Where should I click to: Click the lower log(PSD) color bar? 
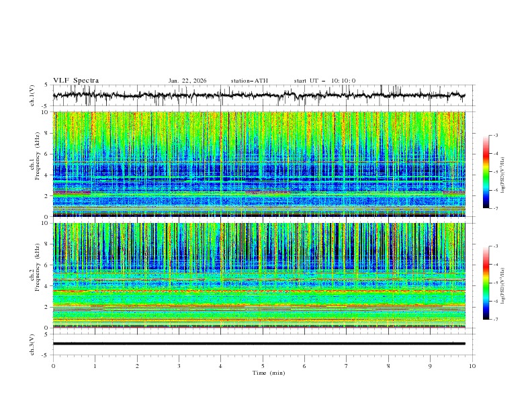486,283
